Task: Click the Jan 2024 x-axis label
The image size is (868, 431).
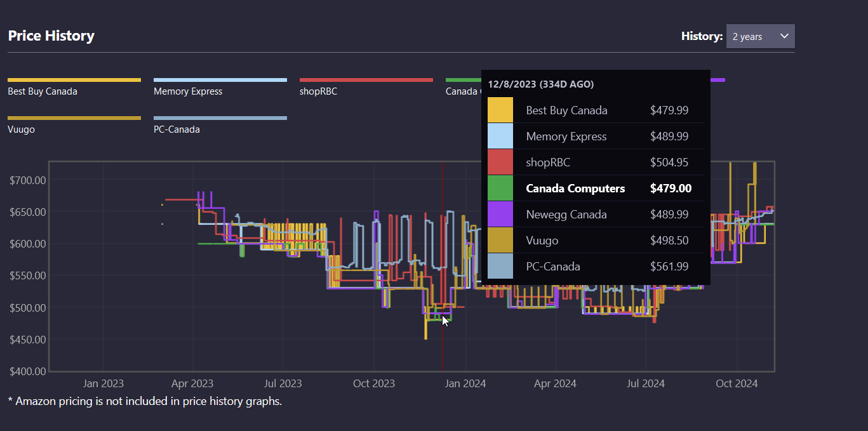Action: [465, 383]
